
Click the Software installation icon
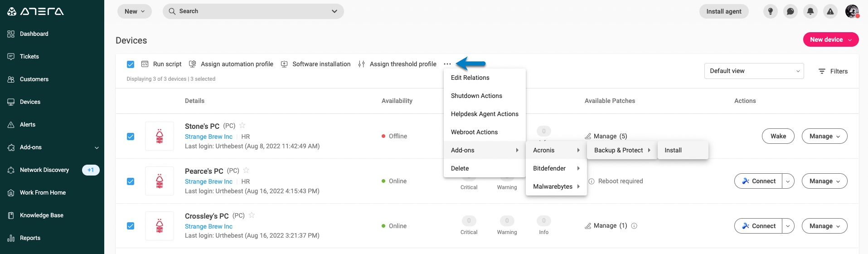click(284, 64)
